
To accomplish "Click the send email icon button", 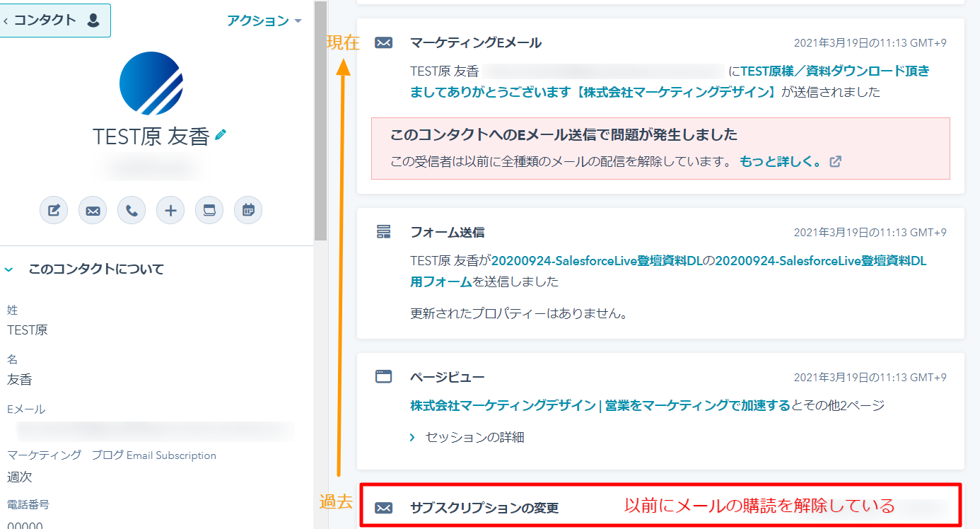I will (93, 210).
